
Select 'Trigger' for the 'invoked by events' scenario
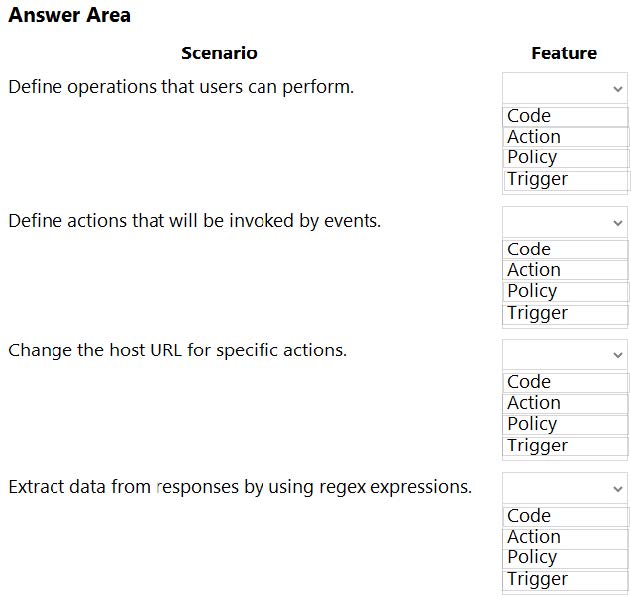click(x=565, y=313)
